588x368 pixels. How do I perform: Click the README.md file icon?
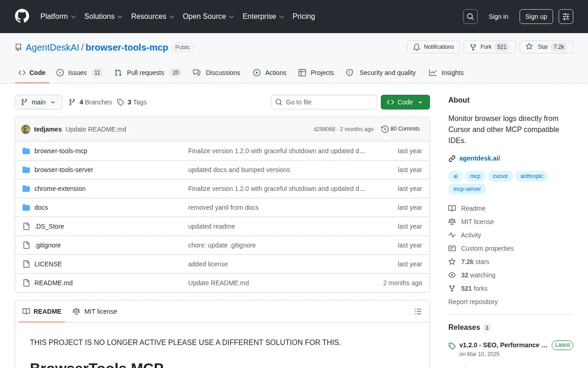[x=26, y=283]
